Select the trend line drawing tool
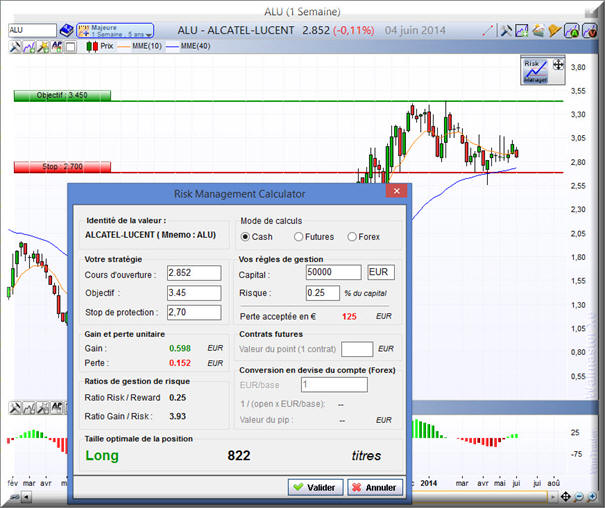 [488, 30]
